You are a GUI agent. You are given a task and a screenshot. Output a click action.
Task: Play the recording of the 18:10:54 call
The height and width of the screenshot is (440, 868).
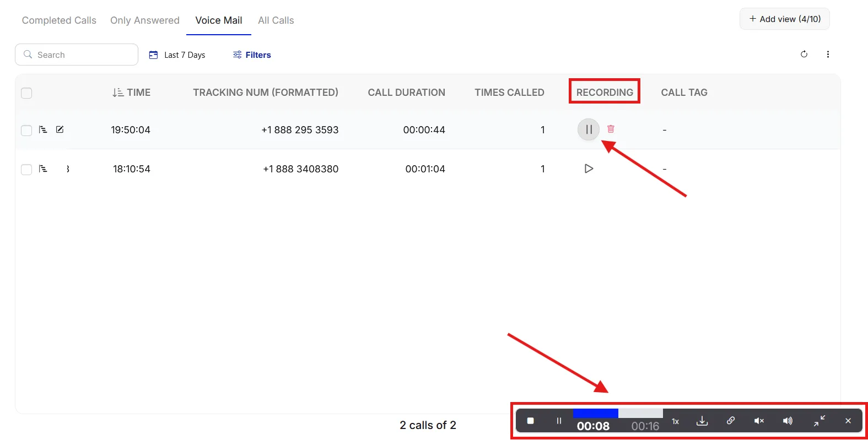(x=589, y=169)
